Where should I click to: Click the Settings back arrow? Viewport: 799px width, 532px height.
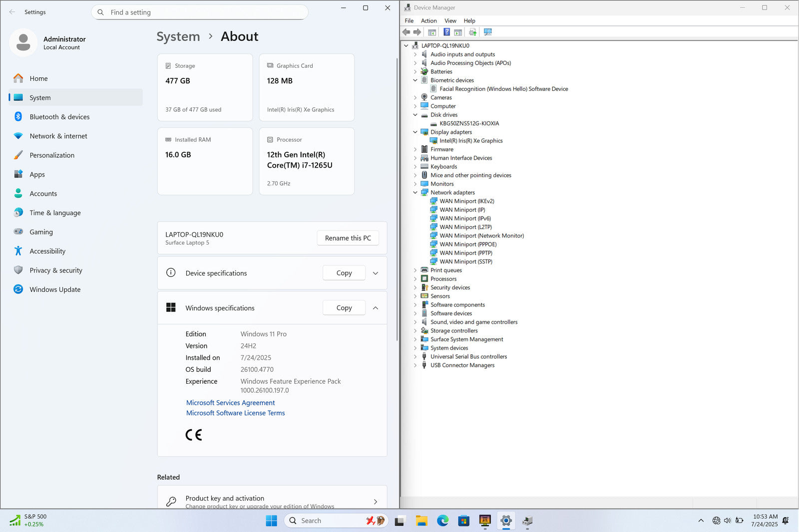click(12, 12)
